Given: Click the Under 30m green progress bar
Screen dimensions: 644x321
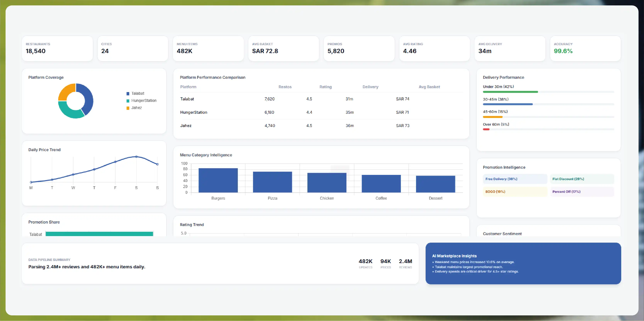Looking at the screenshot, I should click(510, 92).
